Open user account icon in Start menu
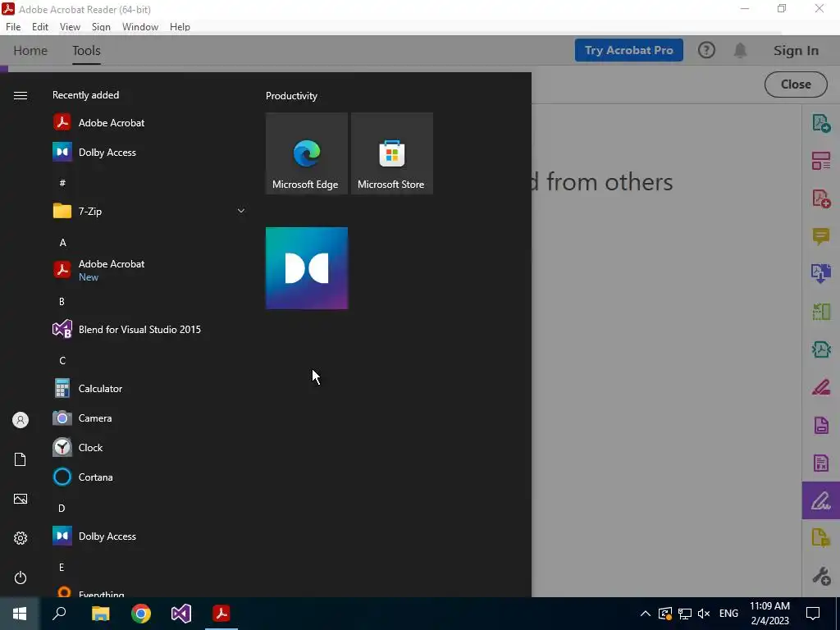840x630 pixels. [21, 420]
